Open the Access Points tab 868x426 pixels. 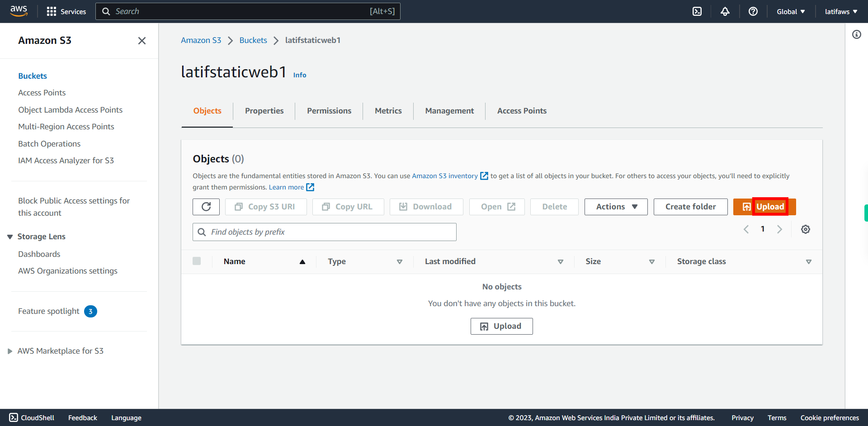[522, 111]
